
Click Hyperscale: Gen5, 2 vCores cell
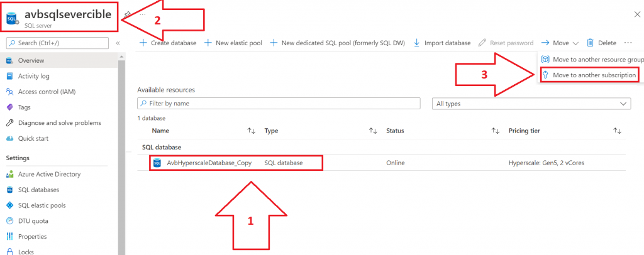[x=547, y=163]
